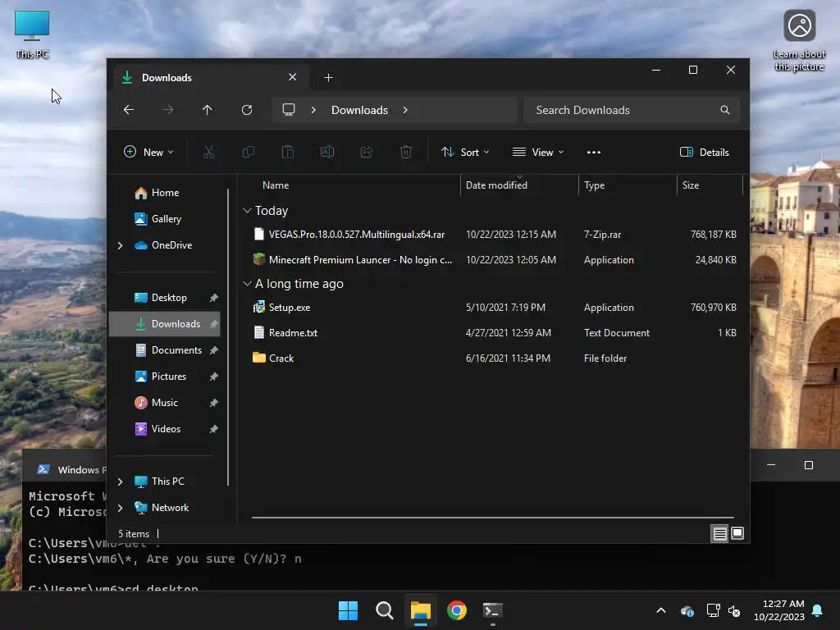Close the Downloads tab

click(x=293, y=77)
